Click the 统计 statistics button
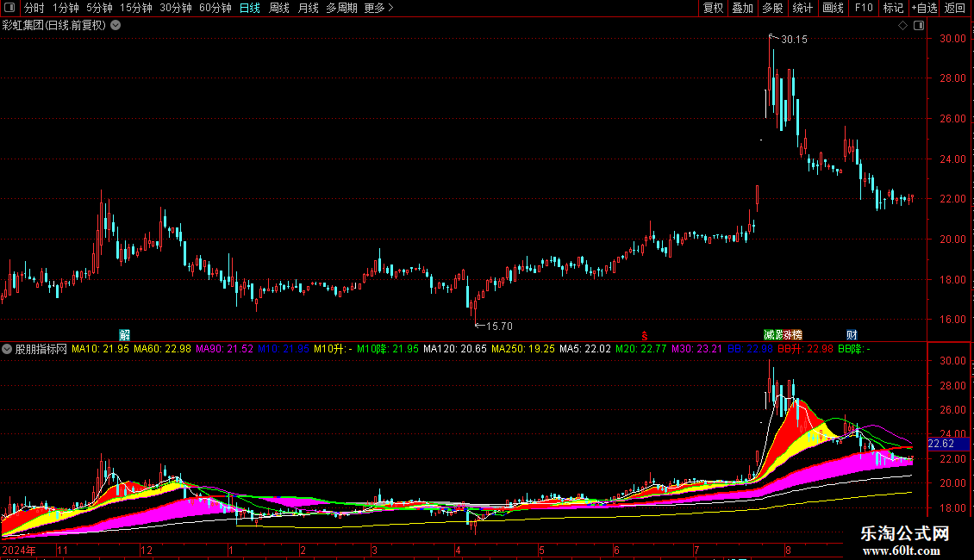The height and width of the screenshot is (560, 974). 802,8
